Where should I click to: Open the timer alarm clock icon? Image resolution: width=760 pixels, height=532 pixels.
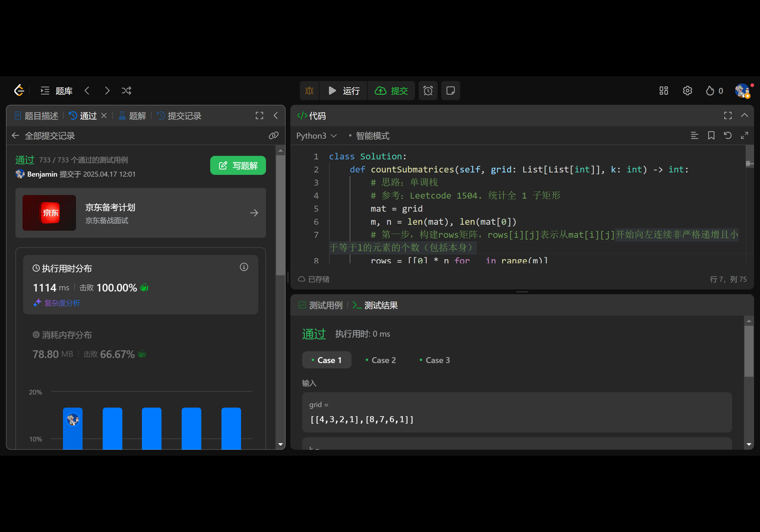click(x=428, y=91)
